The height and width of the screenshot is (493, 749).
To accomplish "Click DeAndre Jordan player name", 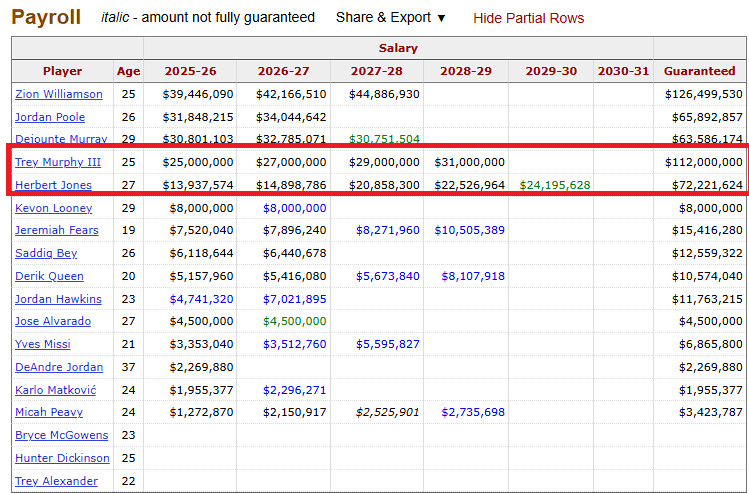I will coord(57,367).
